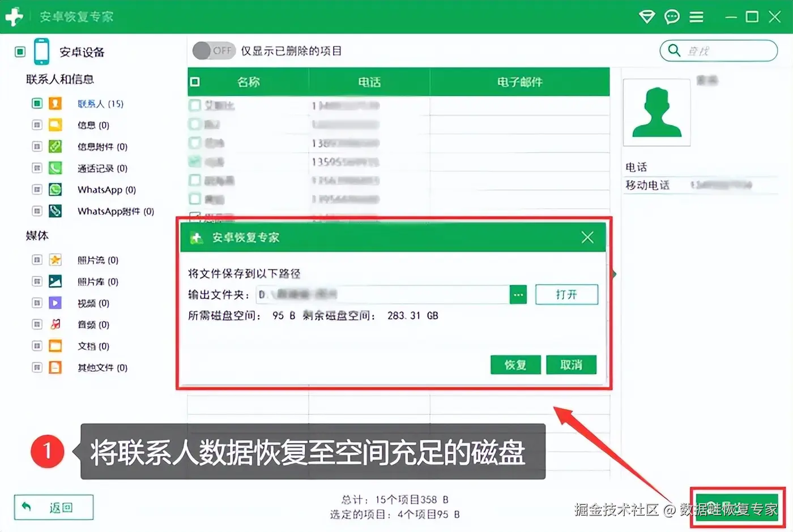Click the 媒体 section heading

37,235
